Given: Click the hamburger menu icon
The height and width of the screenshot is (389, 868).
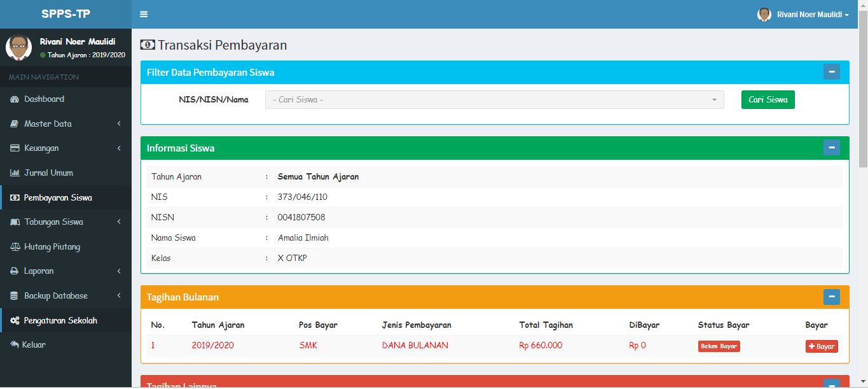Looking at the screenshot, I should click(144, 13).
